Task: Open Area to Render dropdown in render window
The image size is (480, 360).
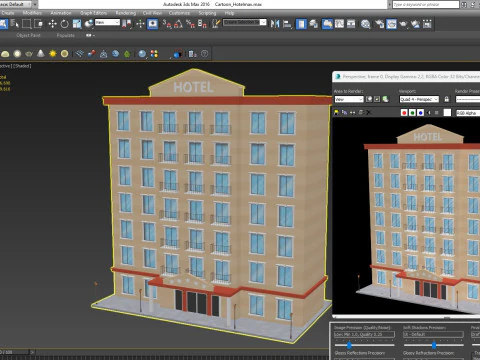Action: [349, 99]
